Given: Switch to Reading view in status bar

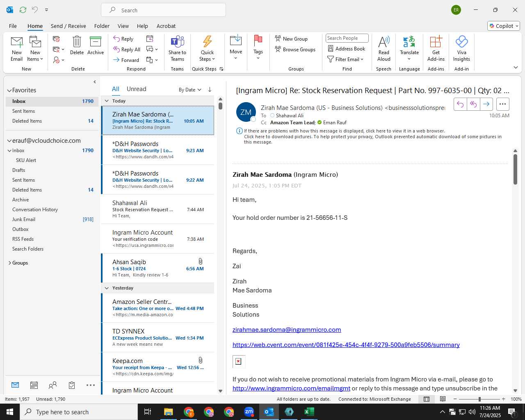Looking at the screenshot, I should 443,399.
